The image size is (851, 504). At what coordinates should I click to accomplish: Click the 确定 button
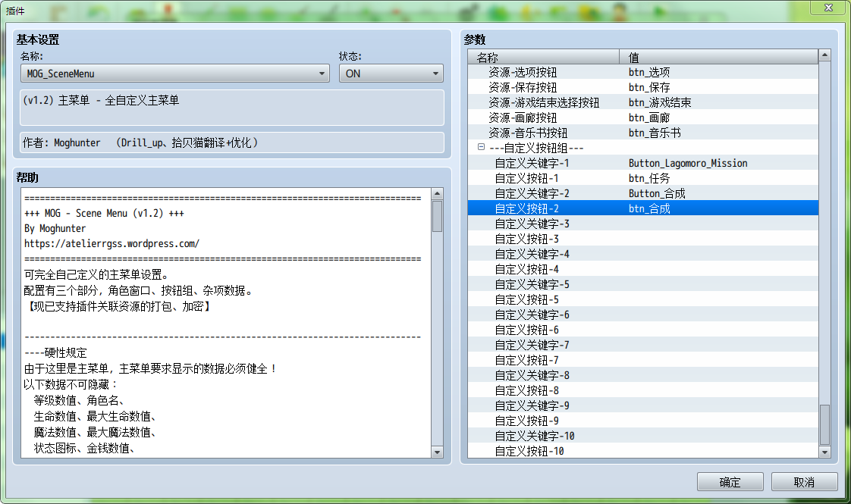tap(730, 482)
